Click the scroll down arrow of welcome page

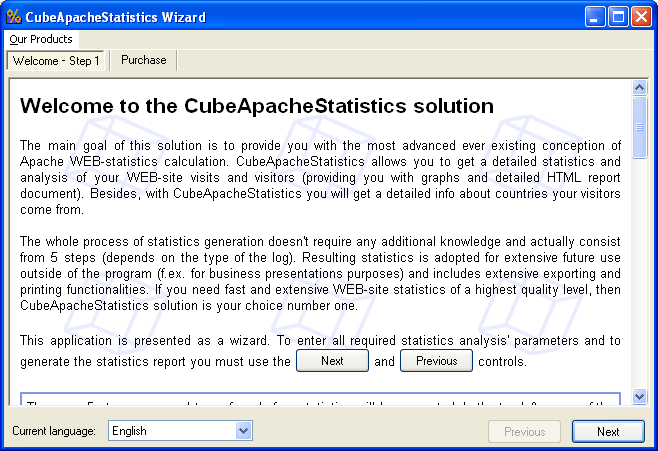click(640, 396)
